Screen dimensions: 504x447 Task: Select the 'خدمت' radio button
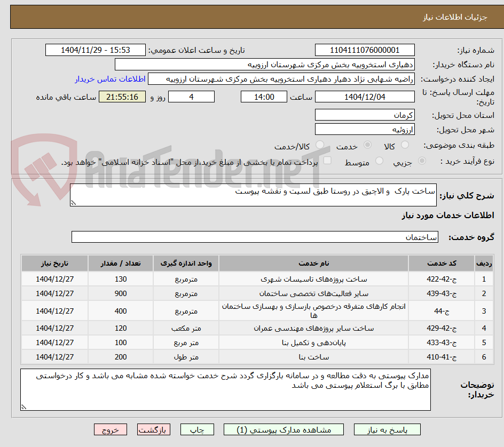[367, 145]
